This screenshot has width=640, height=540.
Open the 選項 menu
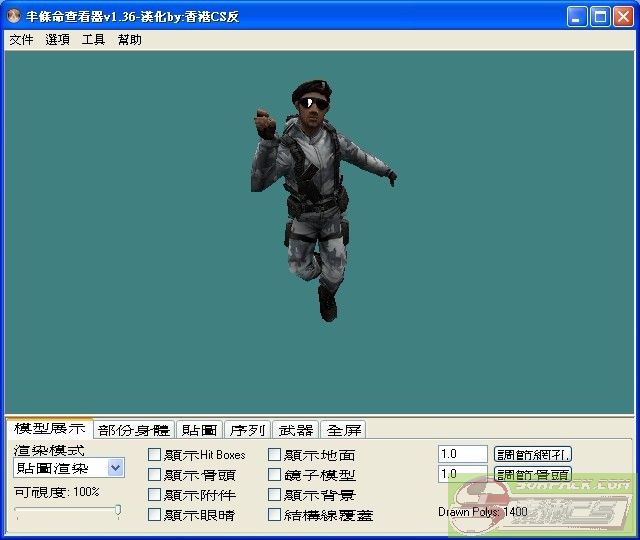57,40
